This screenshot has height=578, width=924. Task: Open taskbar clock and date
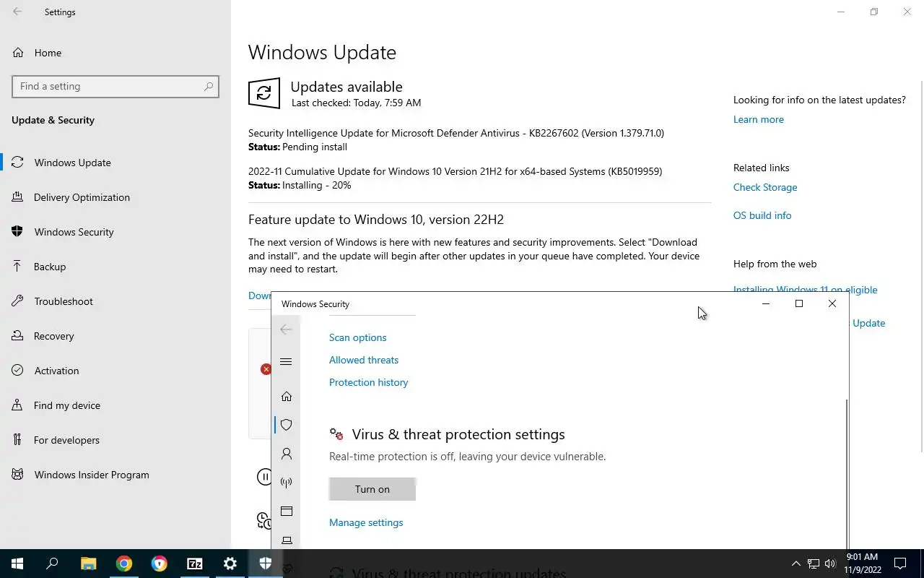(x=863, y=564)
